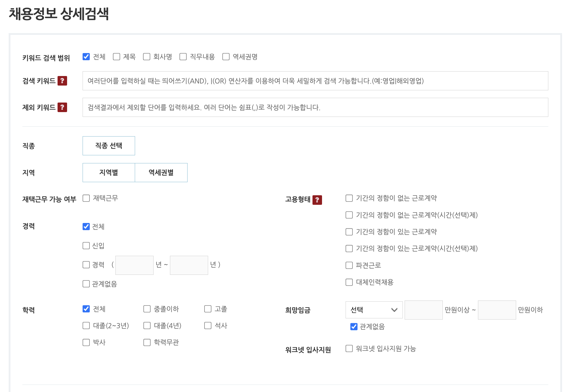Select 학력무관 education option

pos(147,342)
